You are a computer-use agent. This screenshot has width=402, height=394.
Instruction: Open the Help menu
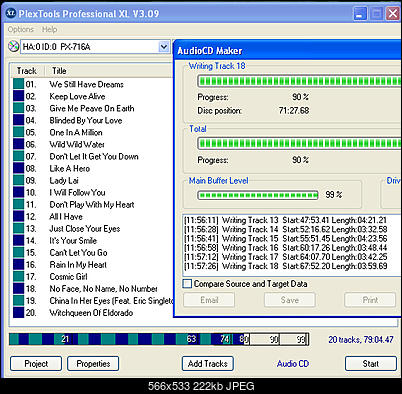[49, 29]
